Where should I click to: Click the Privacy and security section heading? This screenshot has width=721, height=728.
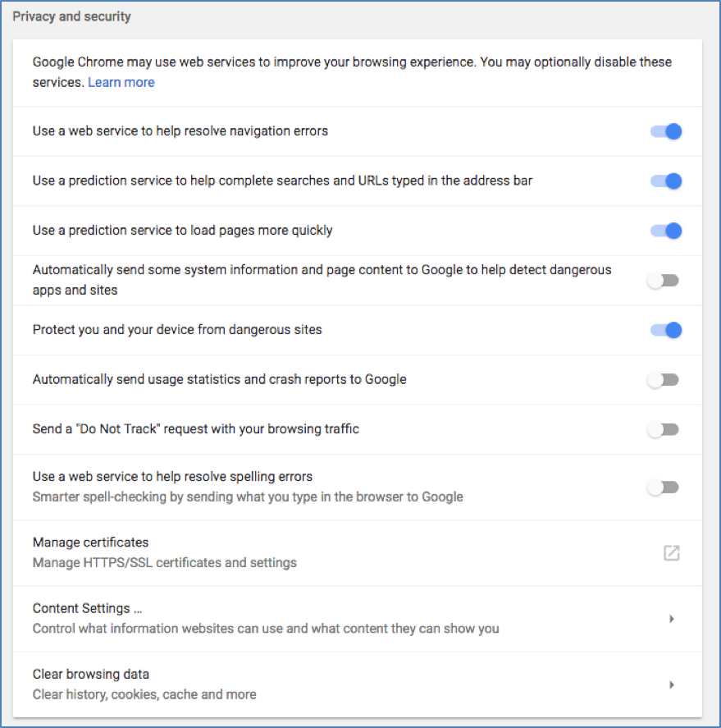tap(71, 16)
